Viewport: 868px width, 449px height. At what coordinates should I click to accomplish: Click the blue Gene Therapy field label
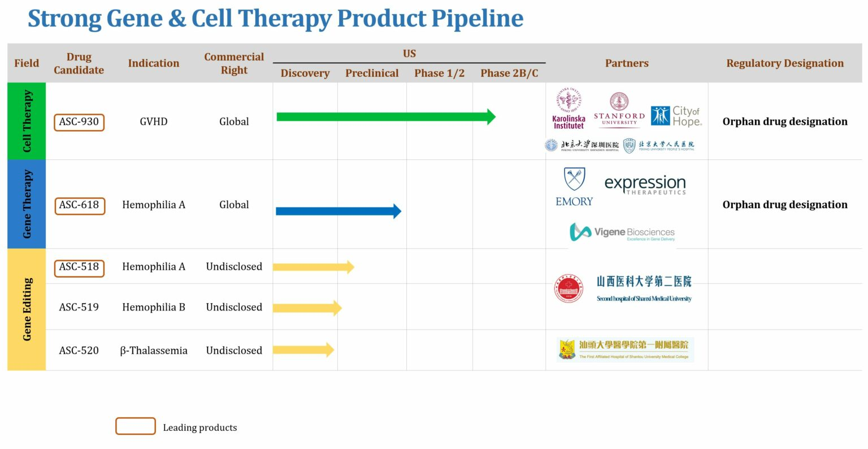coord(27,204)
